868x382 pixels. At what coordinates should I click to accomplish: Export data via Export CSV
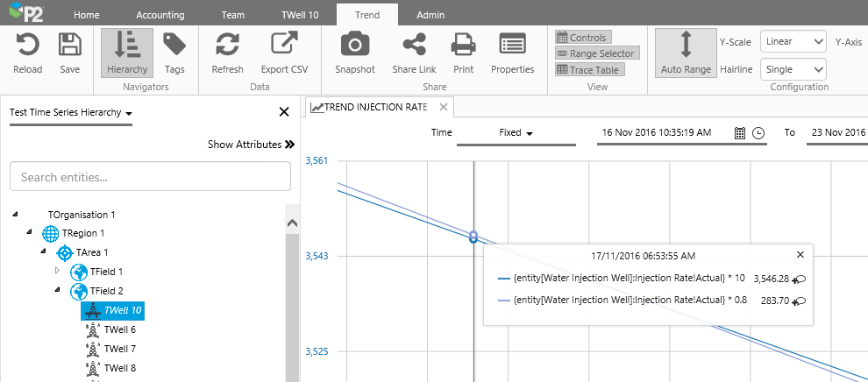[x=285, y=53]
